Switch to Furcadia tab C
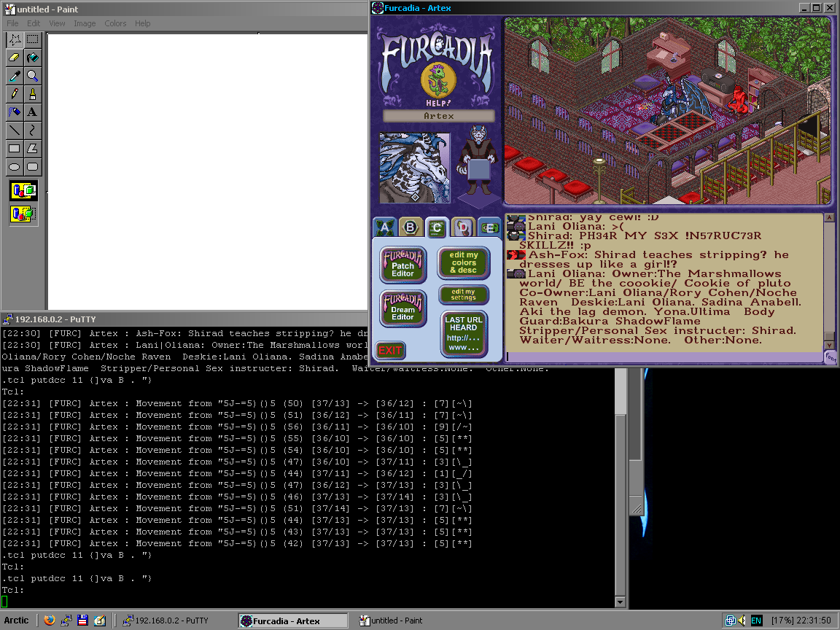This screenshot has height=630, width=840. (437, 227)
